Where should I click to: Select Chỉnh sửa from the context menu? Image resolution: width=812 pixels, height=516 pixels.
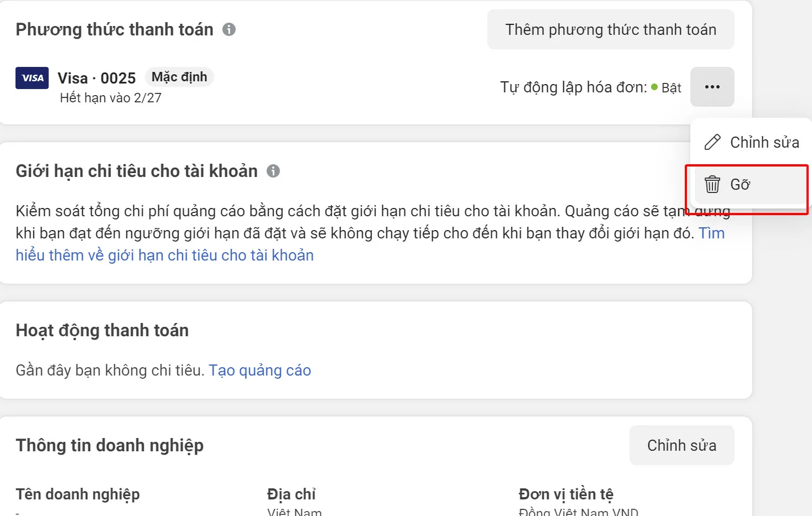[x=764, y=142]
